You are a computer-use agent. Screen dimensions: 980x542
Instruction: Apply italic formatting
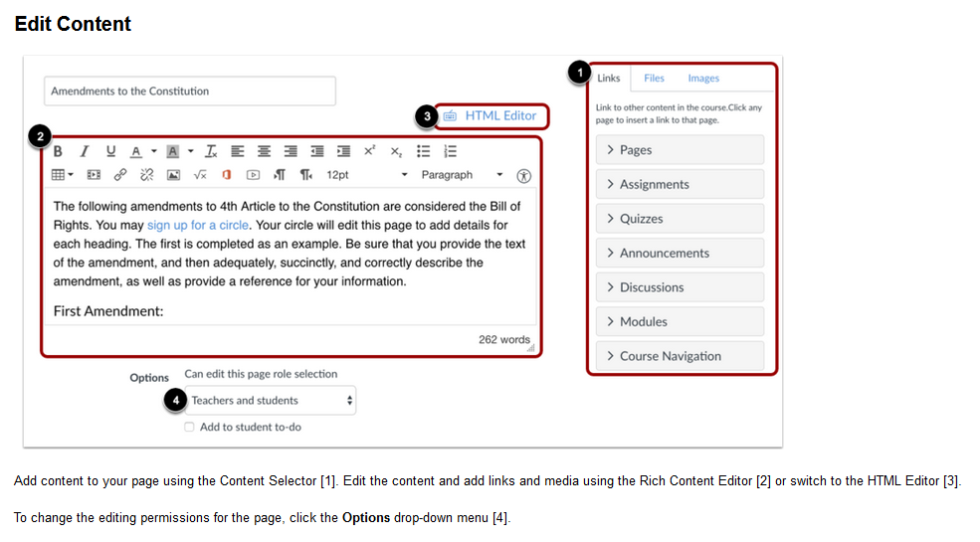[x=85, y=151]
